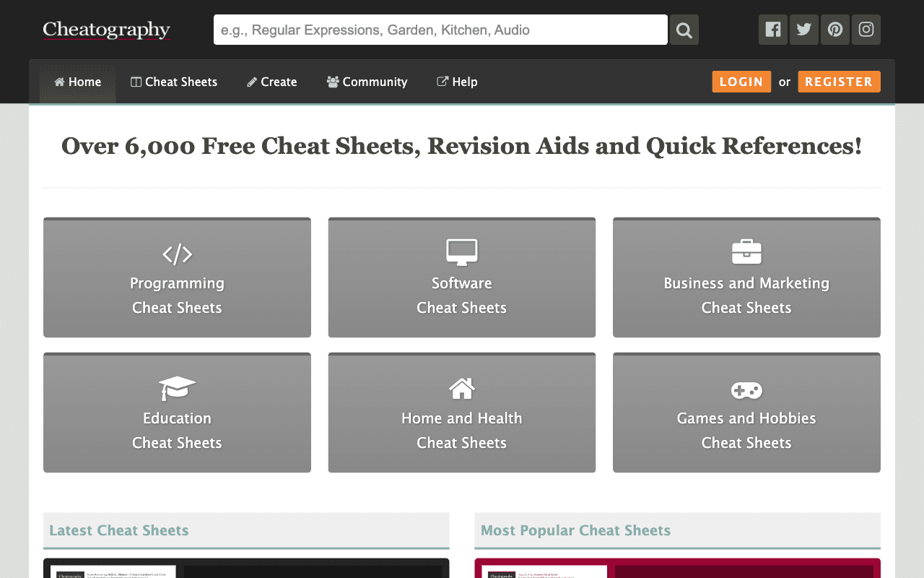Click the Cheatography logo
The height and width of the screenshot is (578, 924).
click(106, 30)
